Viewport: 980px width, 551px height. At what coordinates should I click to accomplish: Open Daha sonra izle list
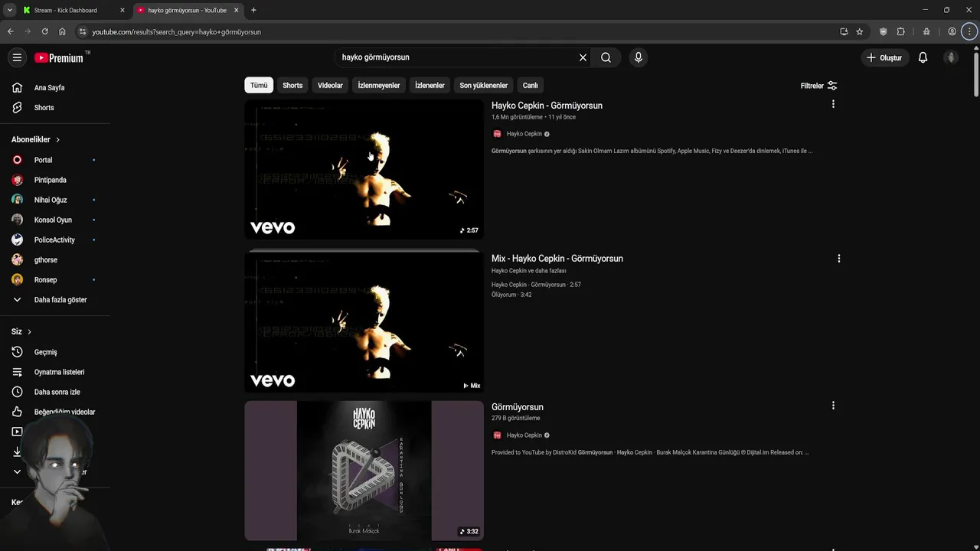(55, 392)
